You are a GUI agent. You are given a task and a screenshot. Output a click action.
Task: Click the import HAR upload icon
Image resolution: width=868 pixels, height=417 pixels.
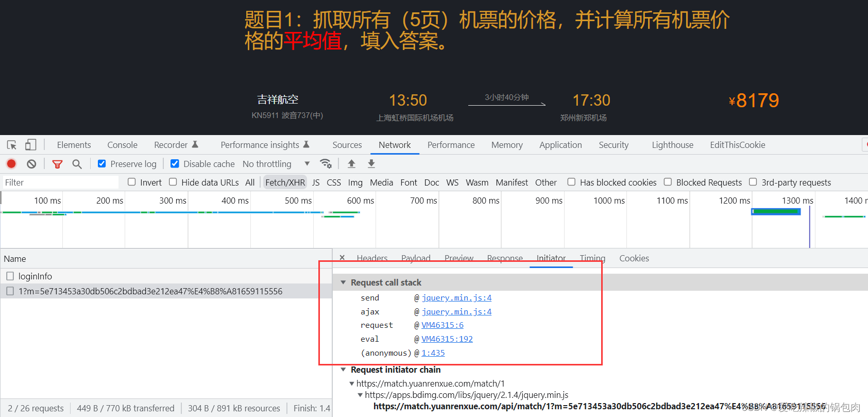pos(351,163)
